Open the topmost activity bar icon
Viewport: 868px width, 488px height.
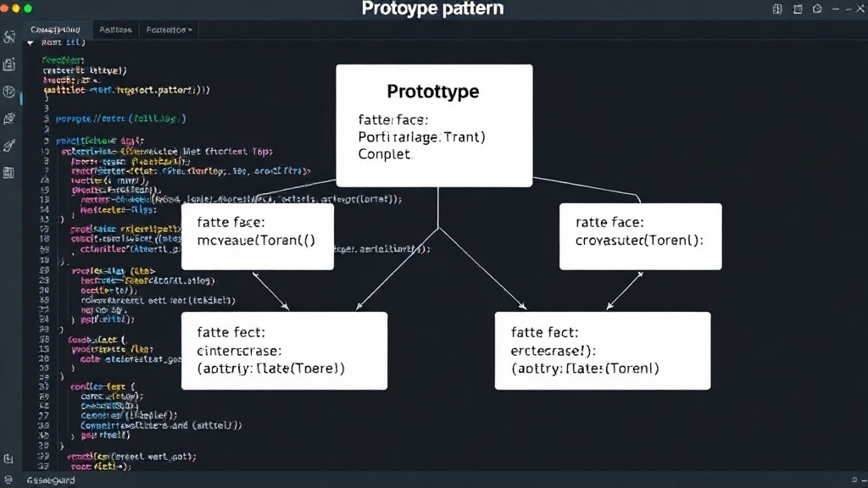(8, 36)
